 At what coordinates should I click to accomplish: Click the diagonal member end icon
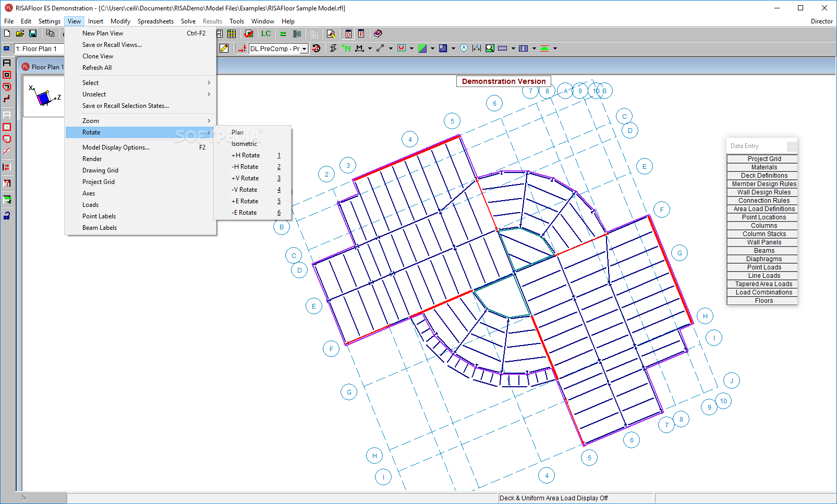click(380, 48)
